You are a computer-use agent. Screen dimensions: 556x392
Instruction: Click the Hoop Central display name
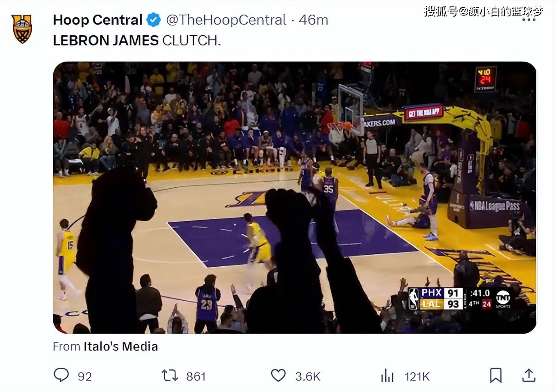97,20
